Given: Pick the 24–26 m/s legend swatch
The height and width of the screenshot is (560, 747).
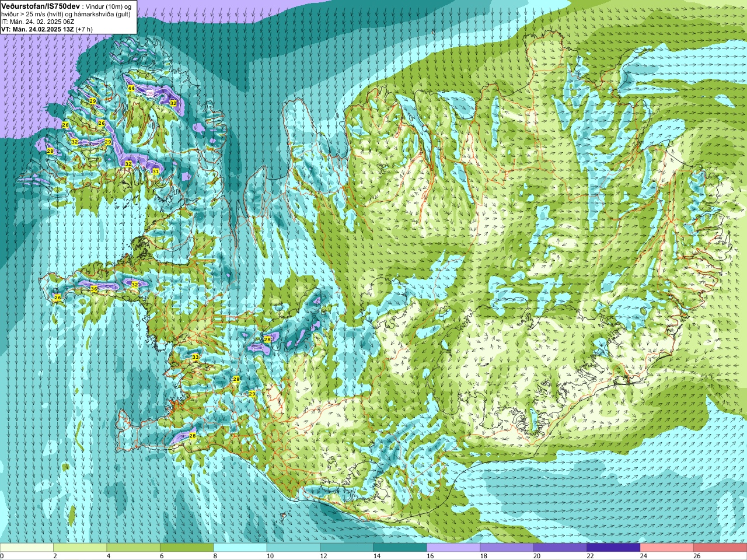Looking at the screenshot, I should pos(666,548).
